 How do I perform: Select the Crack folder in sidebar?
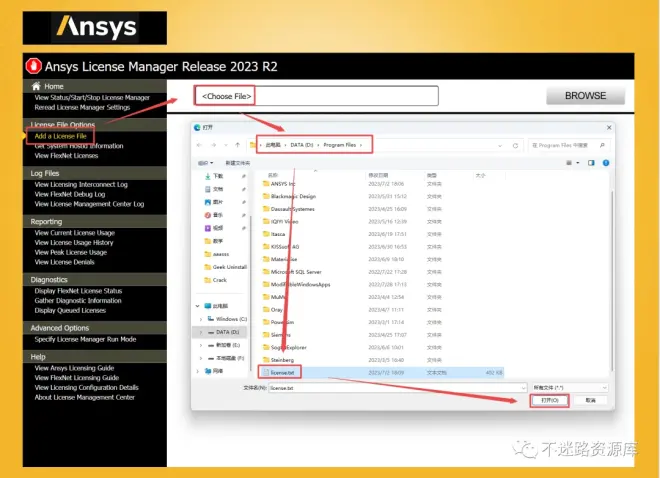(216, 280)
